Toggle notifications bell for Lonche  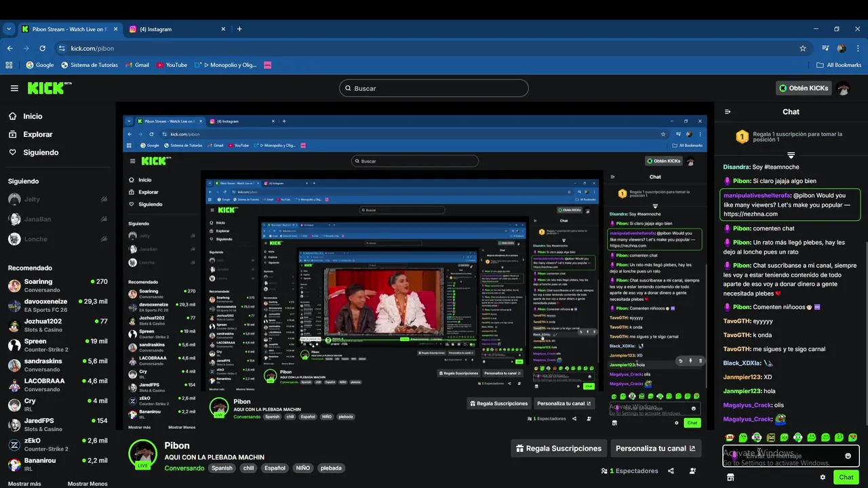(104, 239)
